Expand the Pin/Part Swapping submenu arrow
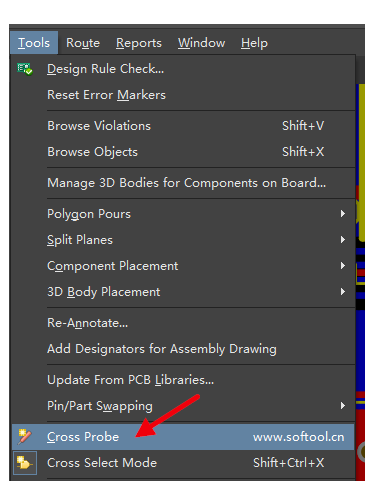366x481 pixels. click(343, 406)
